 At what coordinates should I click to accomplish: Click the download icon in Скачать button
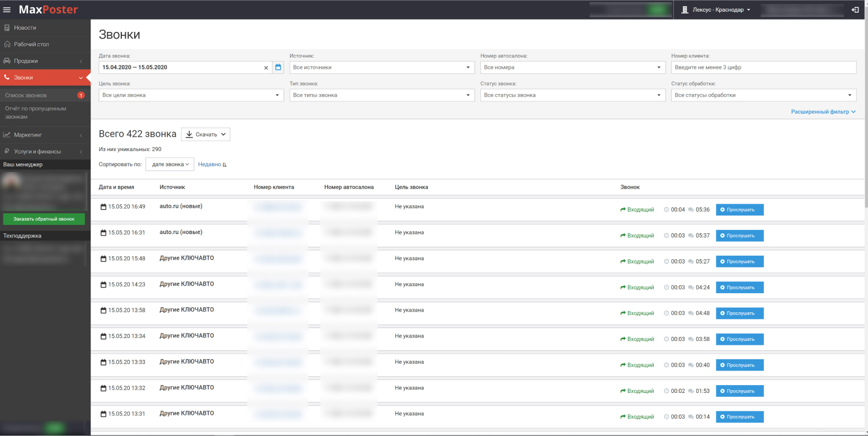coord(189,134)
